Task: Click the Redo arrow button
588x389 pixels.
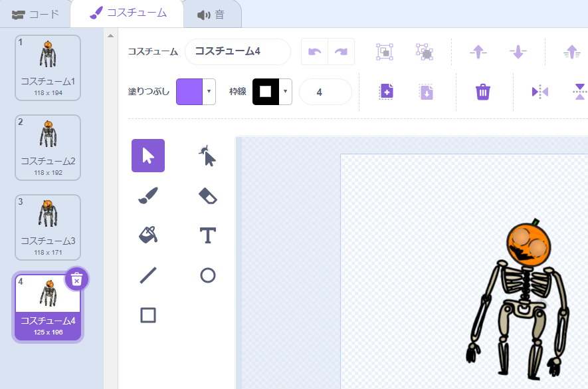Action: 342,51
